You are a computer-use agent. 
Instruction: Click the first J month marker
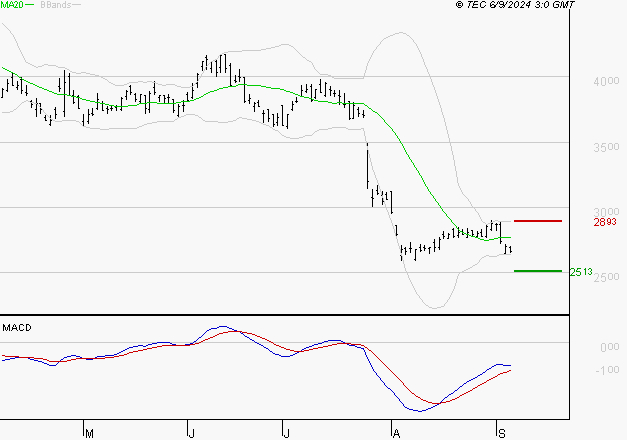(x=192, y=434)
